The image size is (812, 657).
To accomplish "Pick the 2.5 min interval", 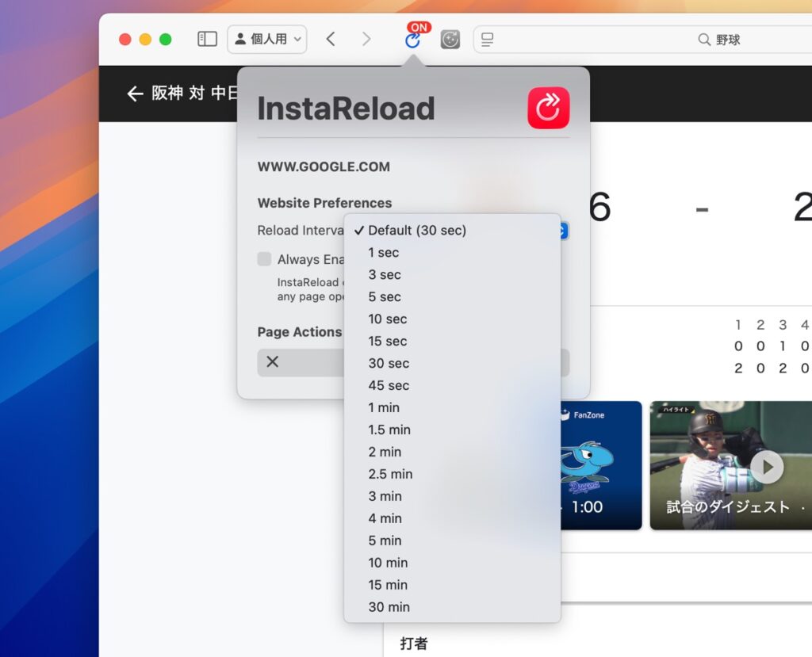I will point(452,474).
